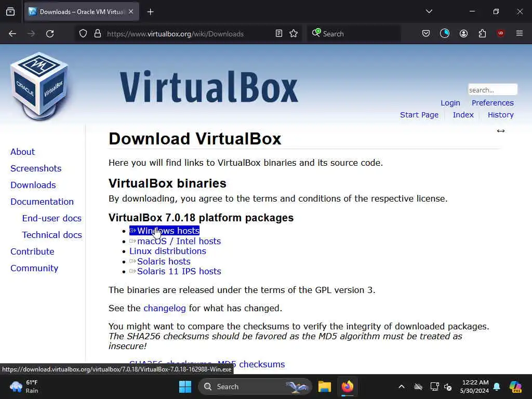Open the Firefox hamburger application menu
The height and width of the screenshot is (399, 532).
pyautogui.click(x=520, y=33)
